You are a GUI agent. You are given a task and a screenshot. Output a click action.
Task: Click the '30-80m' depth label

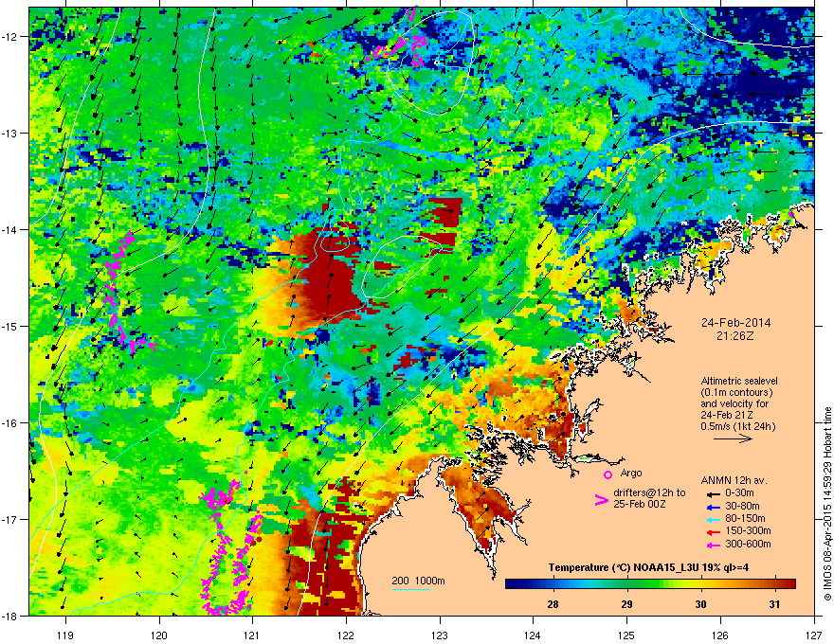(x=742, y=506)
